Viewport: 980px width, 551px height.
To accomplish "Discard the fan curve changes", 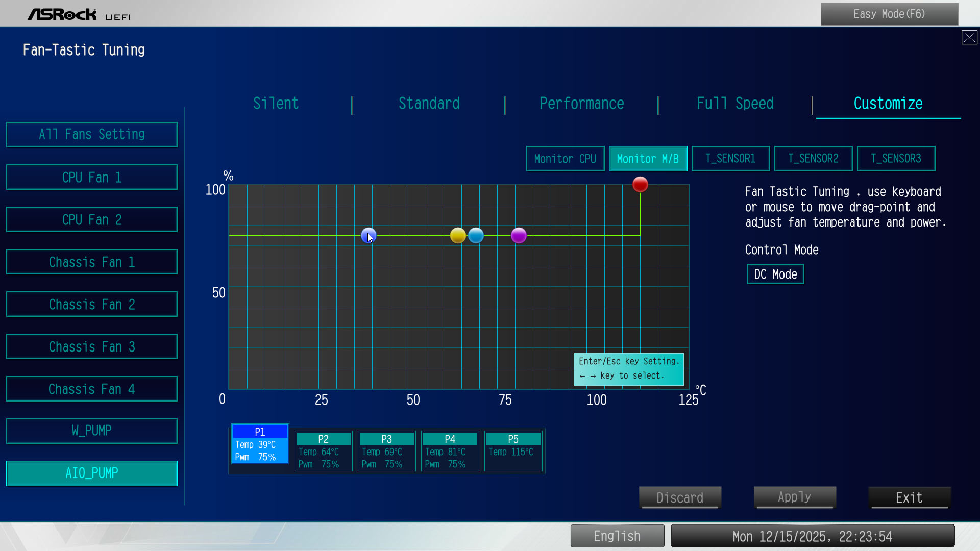I will click(x=680, y=497).
